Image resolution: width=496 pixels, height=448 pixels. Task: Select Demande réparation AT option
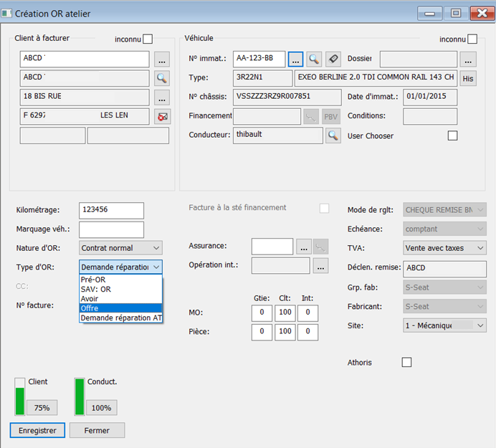[x=120, y=318]
